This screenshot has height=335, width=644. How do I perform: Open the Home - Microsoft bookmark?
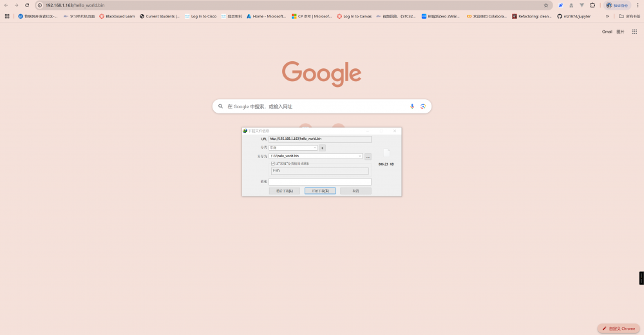266,17
